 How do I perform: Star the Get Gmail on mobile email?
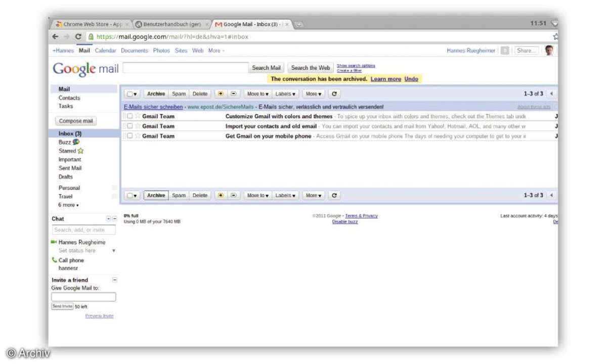138,136
